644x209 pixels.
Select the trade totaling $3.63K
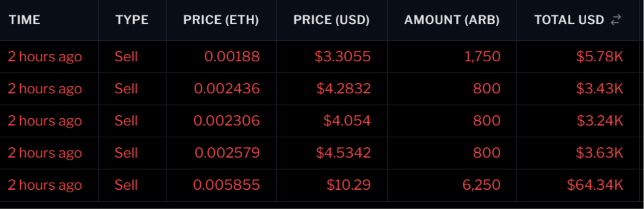(x=322, y=153)
